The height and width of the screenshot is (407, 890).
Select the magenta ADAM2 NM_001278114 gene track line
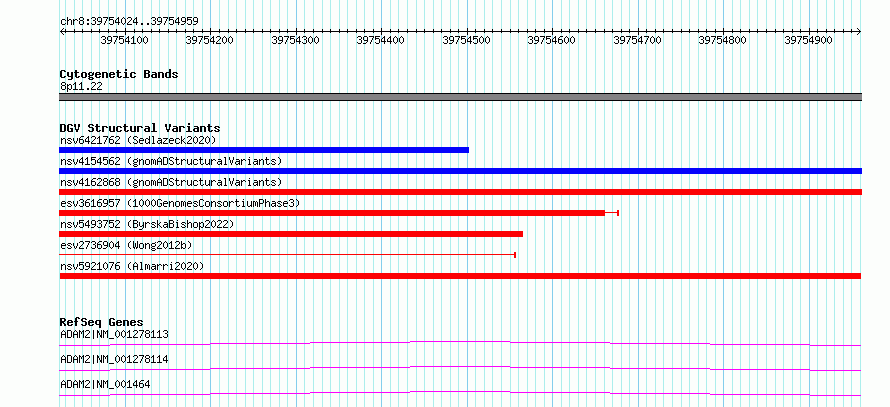click(460, 369)
